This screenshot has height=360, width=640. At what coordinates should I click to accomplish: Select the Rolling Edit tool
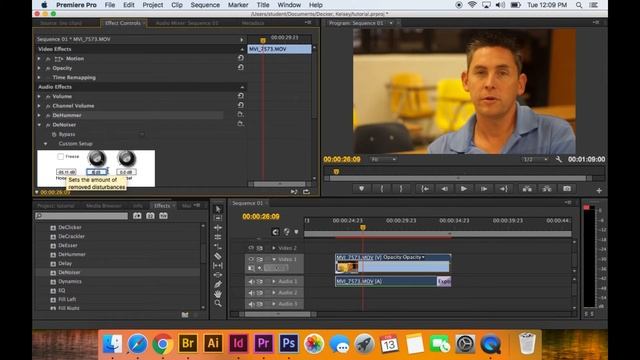click(x=218, y=237)
